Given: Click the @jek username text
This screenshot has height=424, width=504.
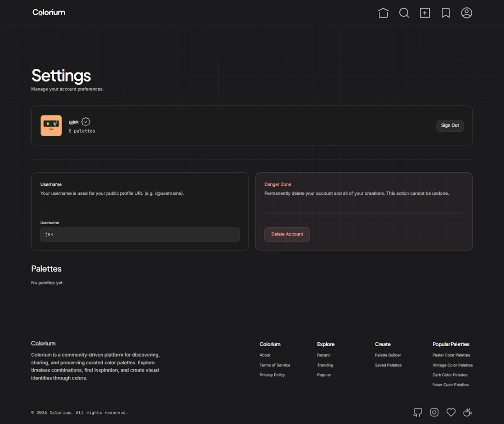Looking at the screenshot, I should tap(74, 122).
